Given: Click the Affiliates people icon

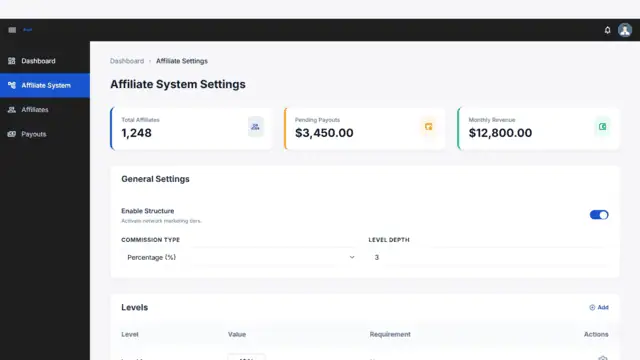Looking at the screenshot, I should [11, 109].
